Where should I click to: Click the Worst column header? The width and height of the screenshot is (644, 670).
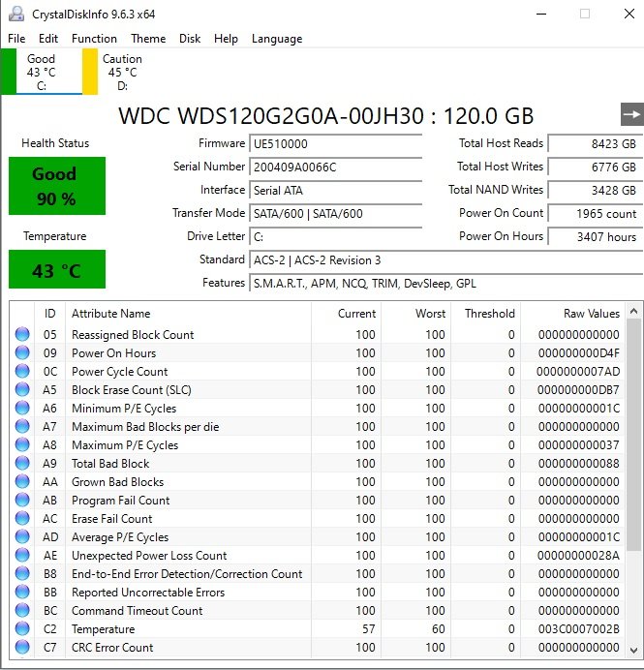(x=415, y=313)
